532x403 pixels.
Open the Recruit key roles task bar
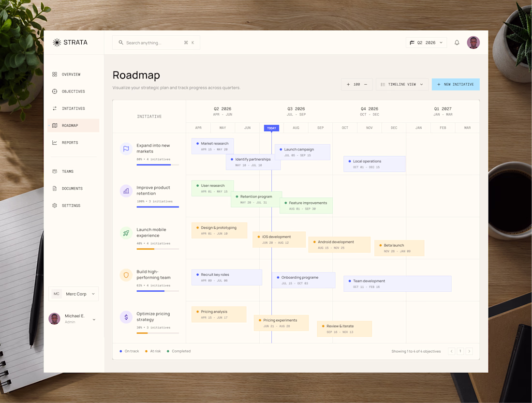coord(227,277)
